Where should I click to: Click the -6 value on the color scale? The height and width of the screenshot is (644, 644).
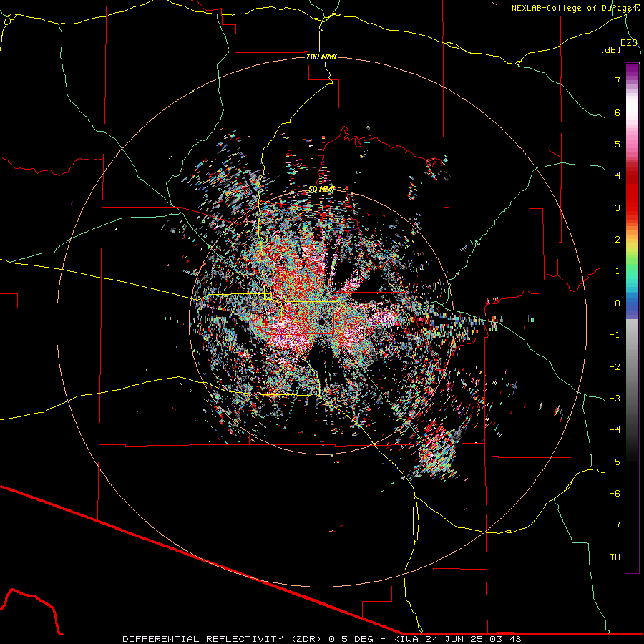[615, 494]
